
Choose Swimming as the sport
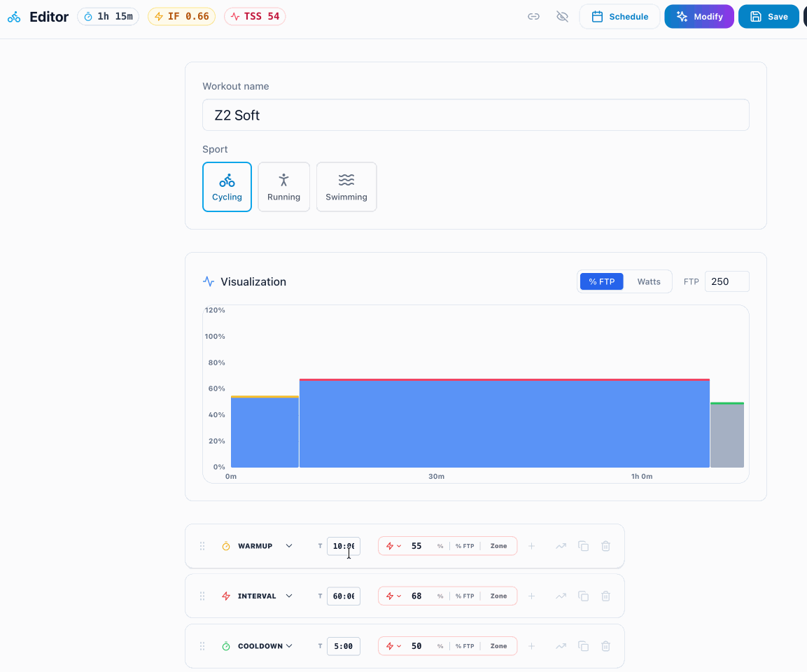coord(346,187)
